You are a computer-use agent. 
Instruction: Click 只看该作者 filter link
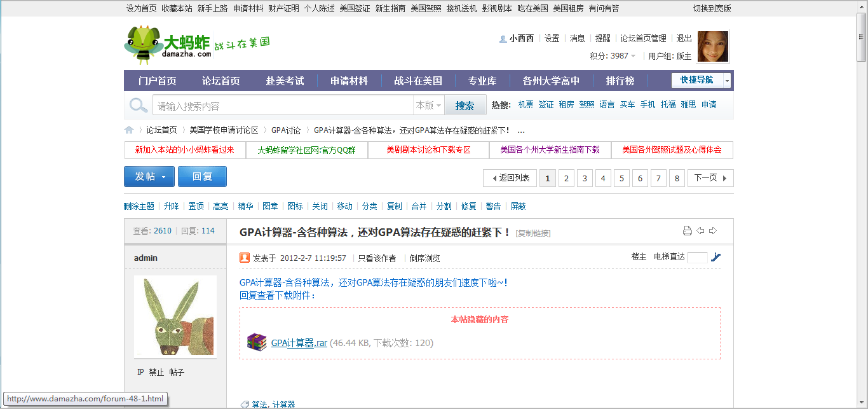click(x=377, y=258)
